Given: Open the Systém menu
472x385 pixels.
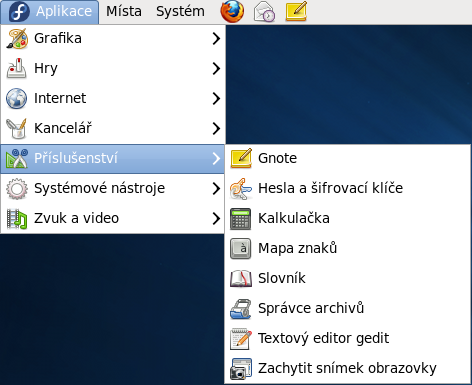Looking at the screenshot, I should point(180,12).
